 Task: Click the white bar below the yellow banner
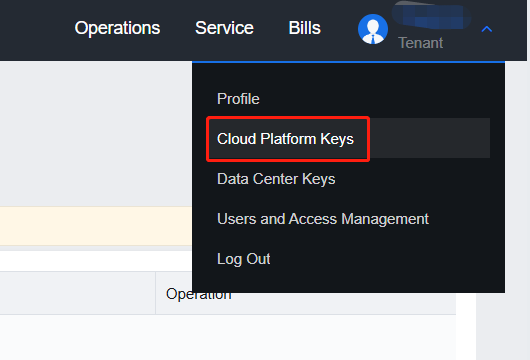point(96,261)
